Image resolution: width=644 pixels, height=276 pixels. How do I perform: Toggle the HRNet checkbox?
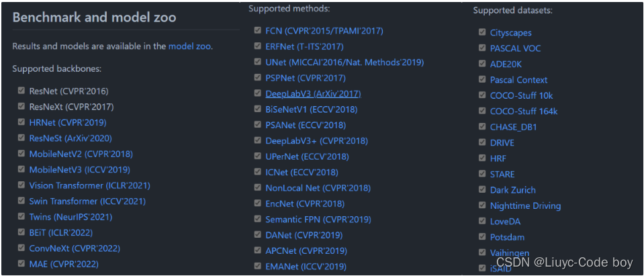click(21, 122)
